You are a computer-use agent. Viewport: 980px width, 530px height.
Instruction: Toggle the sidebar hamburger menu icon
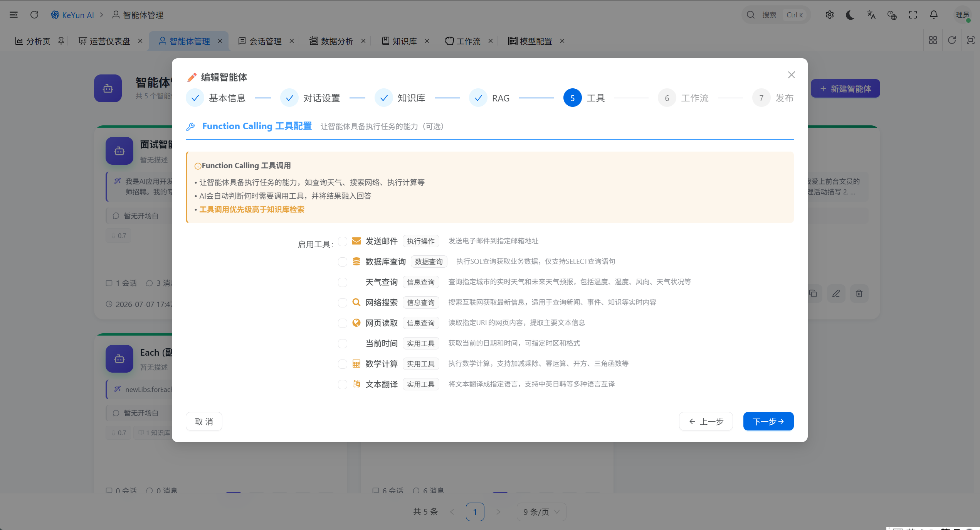click(13, 15)
